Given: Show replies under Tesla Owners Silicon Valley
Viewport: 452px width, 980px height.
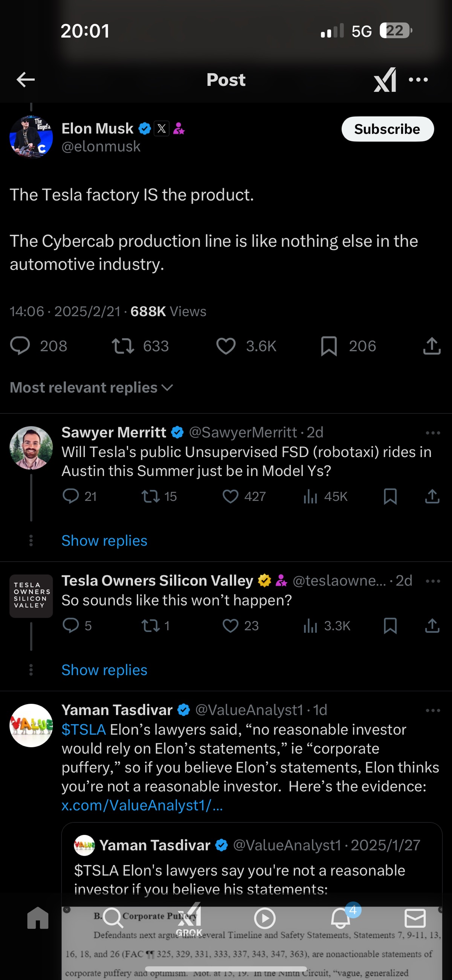Looking at the screenshot, I should pos(104,670).
